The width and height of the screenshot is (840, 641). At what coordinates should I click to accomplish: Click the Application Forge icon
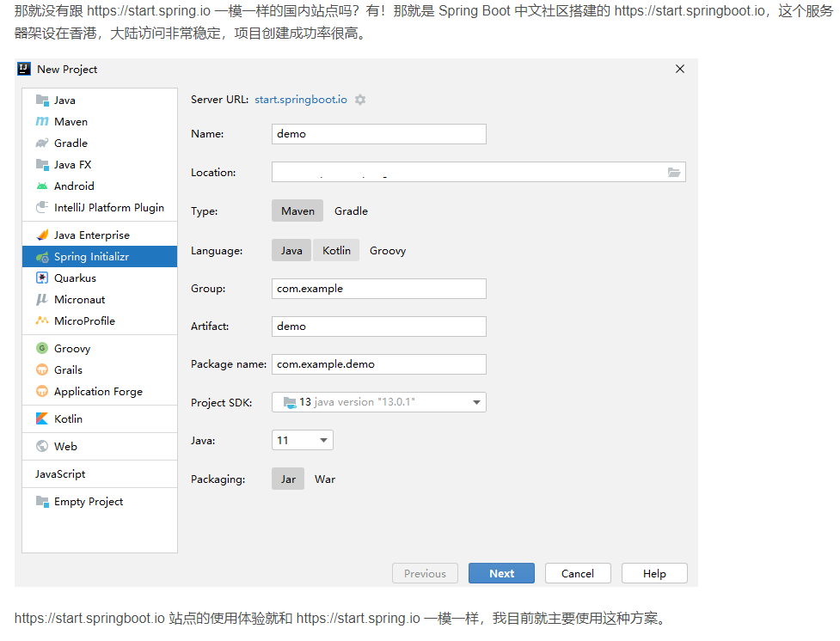42,392
